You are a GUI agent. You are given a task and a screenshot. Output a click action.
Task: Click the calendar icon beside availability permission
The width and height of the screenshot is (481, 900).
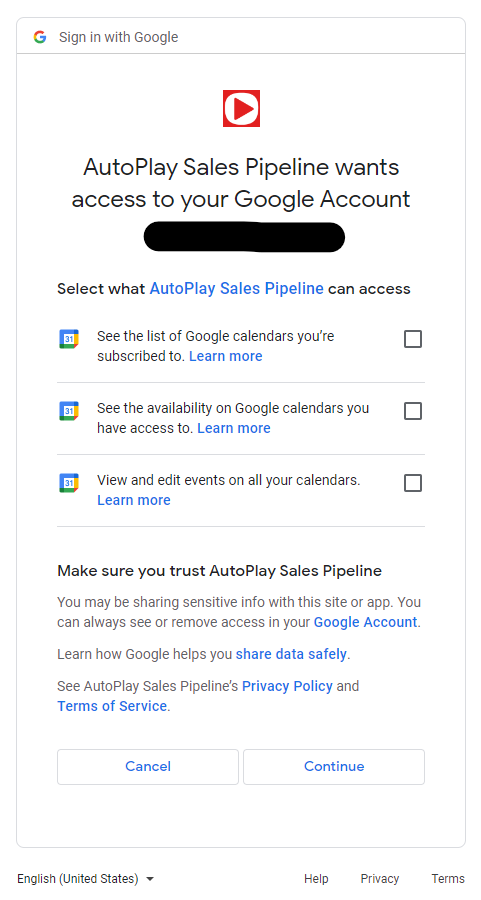(69, 411)
